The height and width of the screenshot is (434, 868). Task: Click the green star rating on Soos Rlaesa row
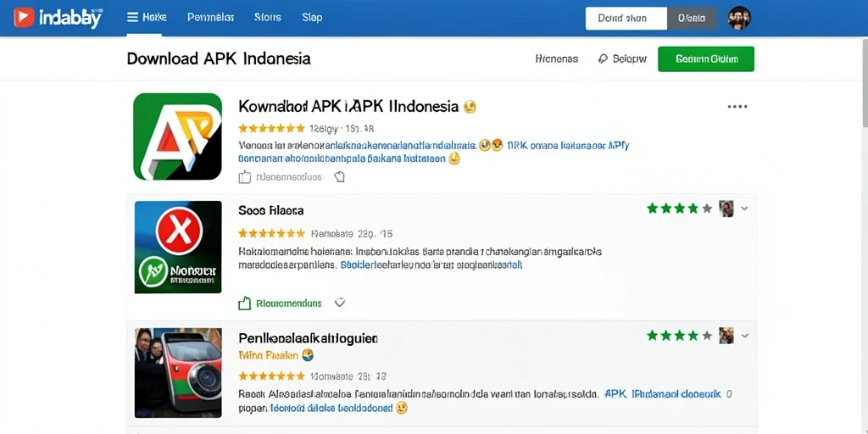tap(679, 209)
